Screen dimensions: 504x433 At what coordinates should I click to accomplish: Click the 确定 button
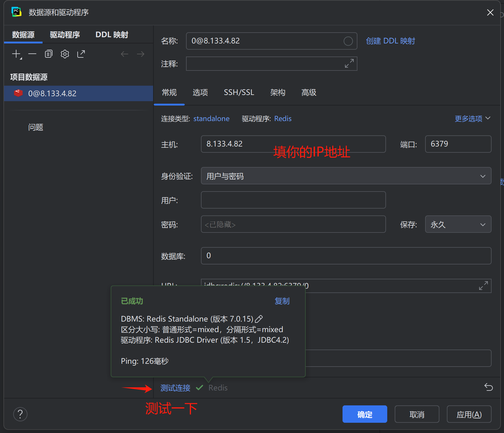click(365, 414)
